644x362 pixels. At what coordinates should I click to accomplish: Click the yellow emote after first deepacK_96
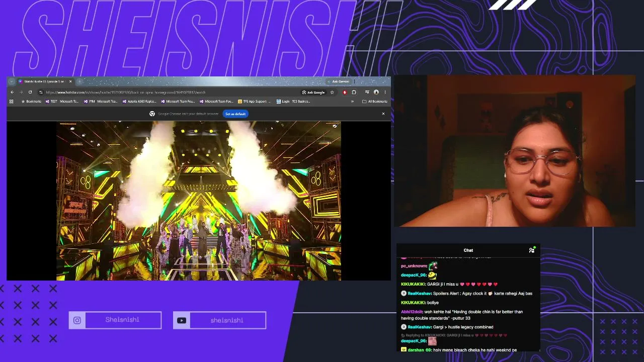tap(432, 275)
